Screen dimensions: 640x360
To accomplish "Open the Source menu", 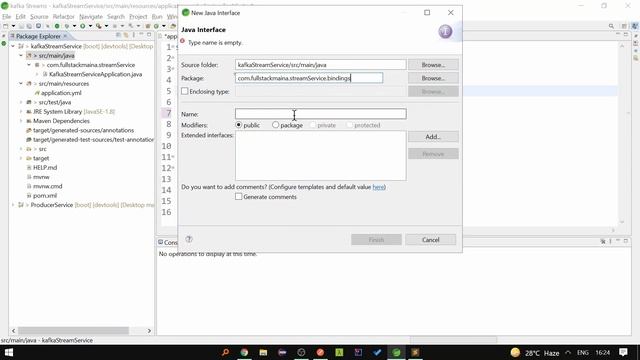I will 39,17.
